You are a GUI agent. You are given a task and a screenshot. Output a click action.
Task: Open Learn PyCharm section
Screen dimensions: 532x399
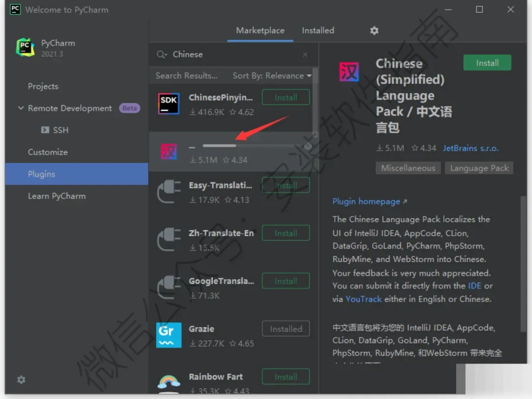[57, 196]
